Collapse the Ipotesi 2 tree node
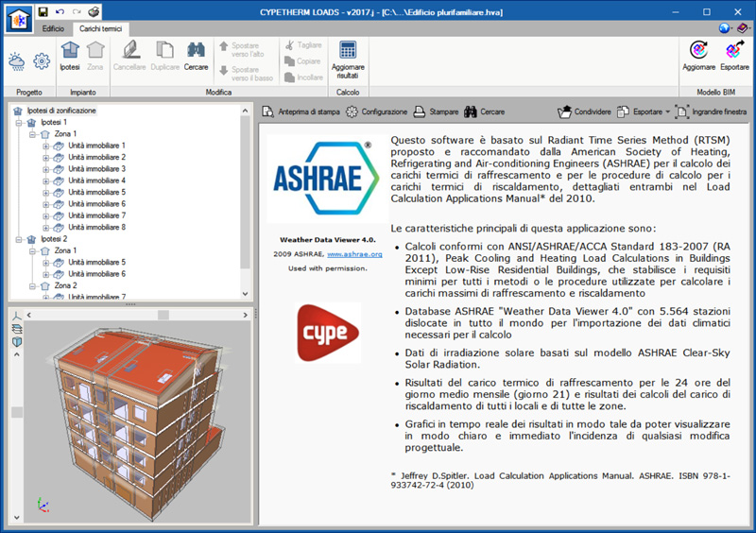The height and width of the screenshot is (533, 756). (x=19, y=239)
